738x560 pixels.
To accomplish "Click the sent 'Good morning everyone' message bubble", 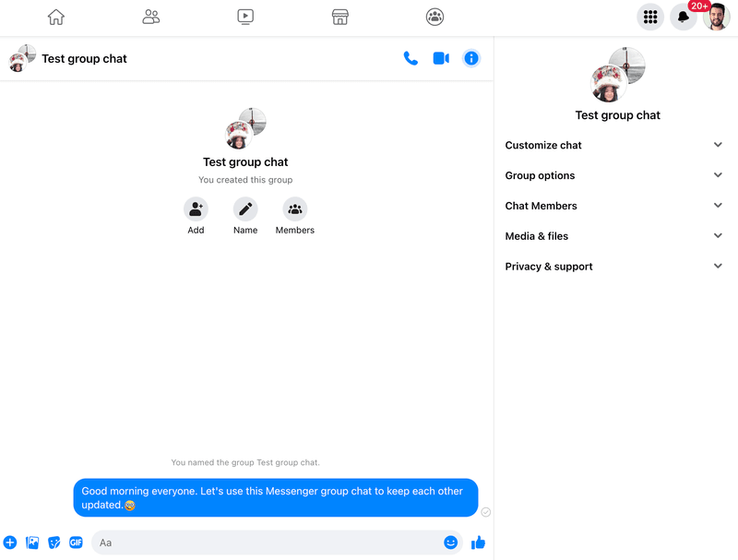I will (276, 497).
